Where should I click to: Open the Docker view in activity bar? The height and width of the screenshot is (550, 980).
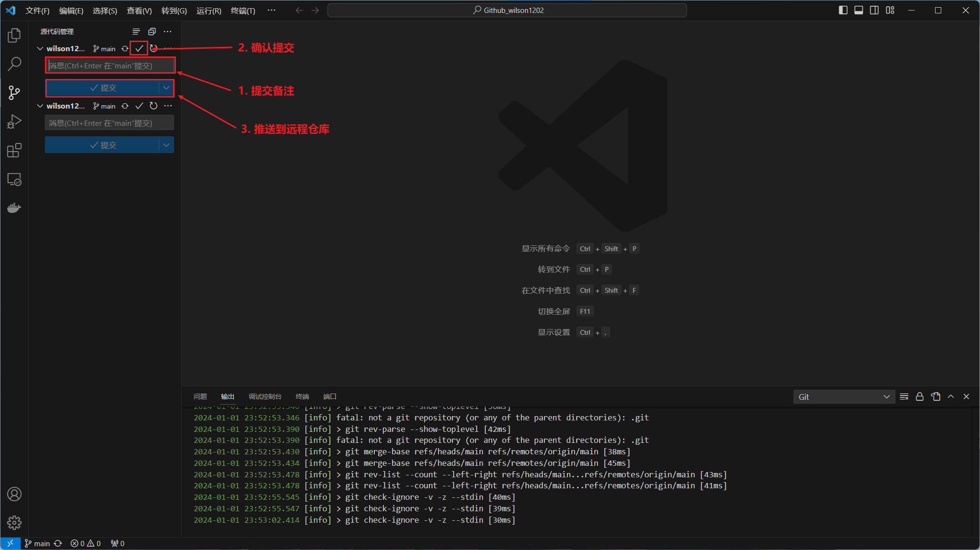pyautogui.click(x=14, y=208)
